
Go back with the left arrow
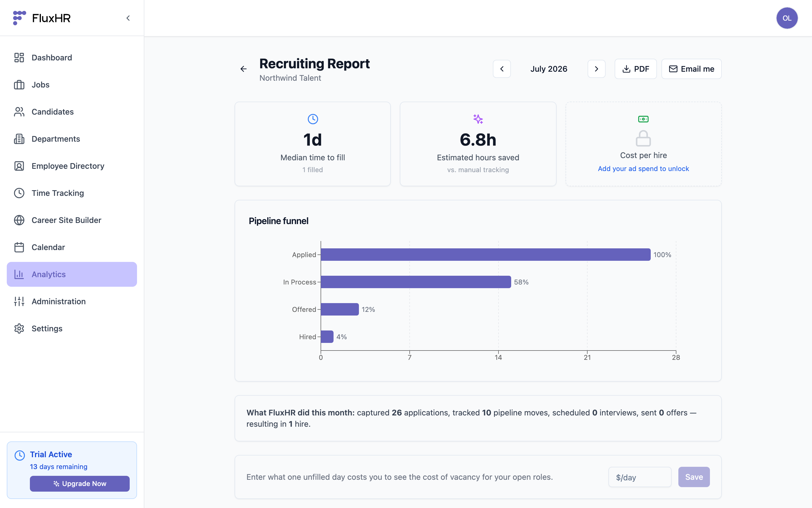(x=244, y=69)
